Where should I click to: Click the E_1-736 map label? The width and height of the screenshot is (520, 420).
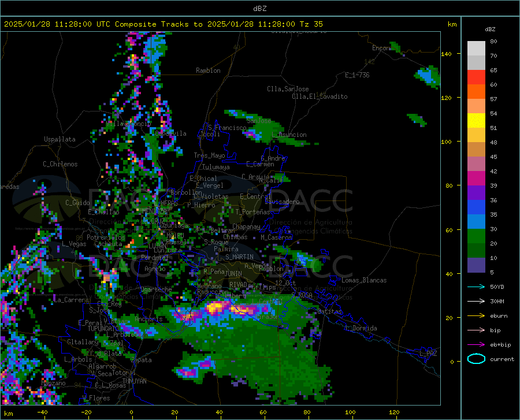(357, 75)
